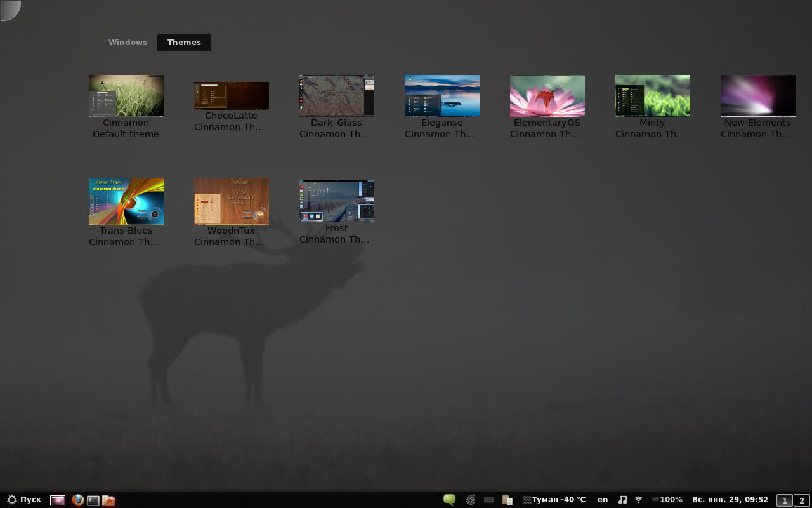Expand the battery 100% indicator menu
This screenshot has width=812, height=508.
pyautogui.click(x=667, y=500)
